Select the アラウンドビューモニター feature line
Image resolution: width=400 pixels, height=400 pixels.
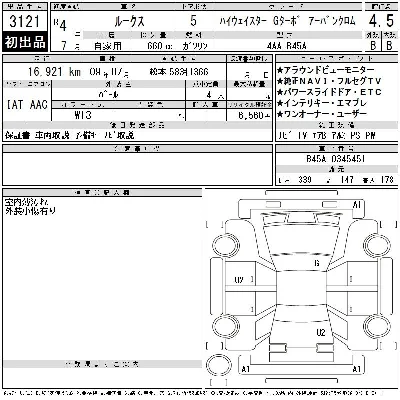(x=326, y=70)
